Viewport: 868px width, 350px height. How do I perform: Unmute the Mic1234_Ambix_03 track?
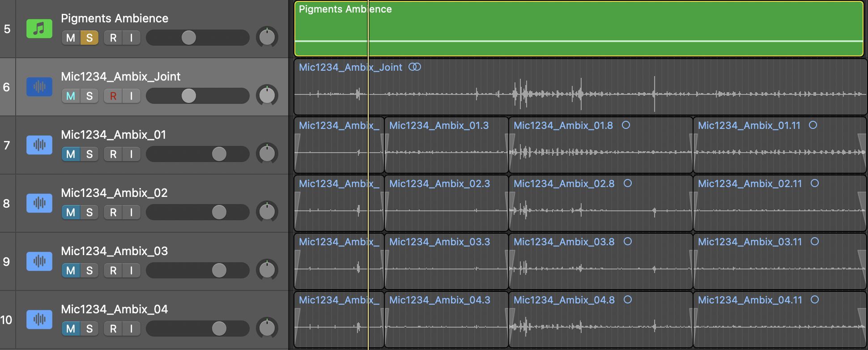click(71, 271)
